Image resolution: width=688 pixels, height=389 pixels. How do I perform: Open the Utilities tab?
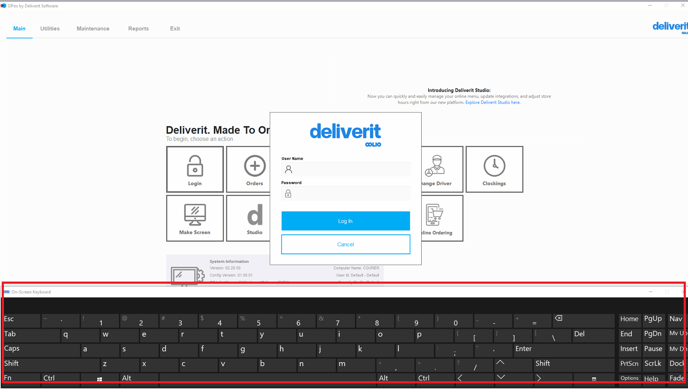click(50, 29)
